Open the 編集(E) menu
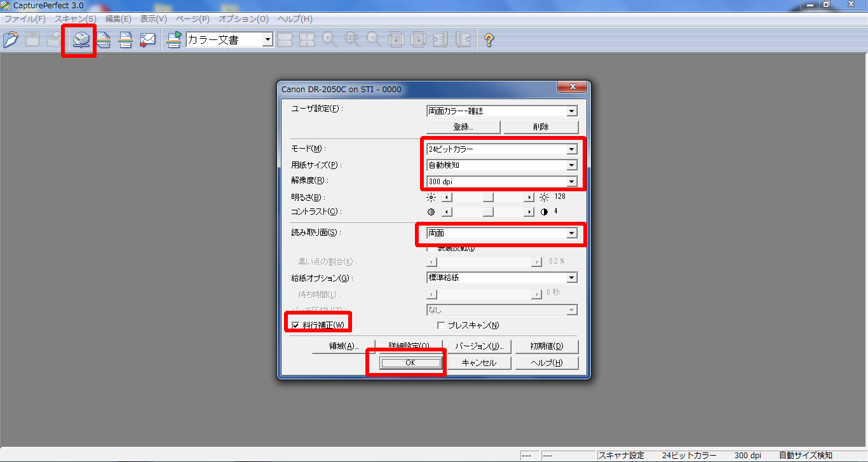868x462 pixels. tap(118, 19)
